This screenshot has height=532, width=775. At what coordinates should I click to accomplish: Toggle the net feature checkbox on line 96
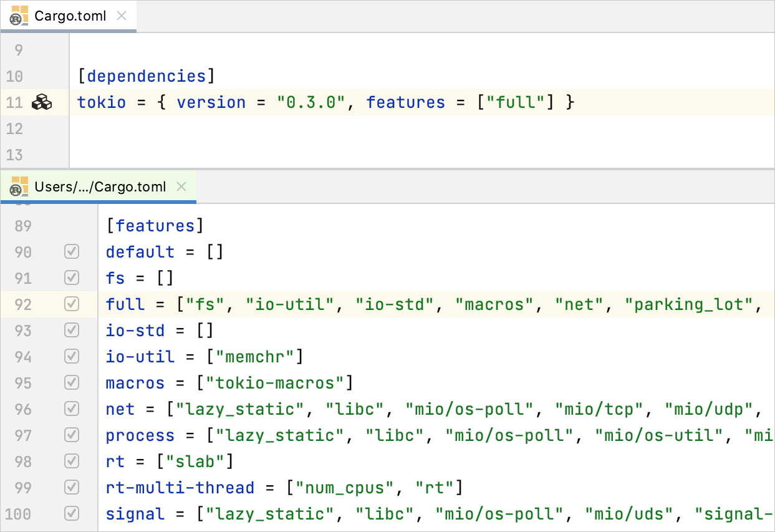(72, 409)
